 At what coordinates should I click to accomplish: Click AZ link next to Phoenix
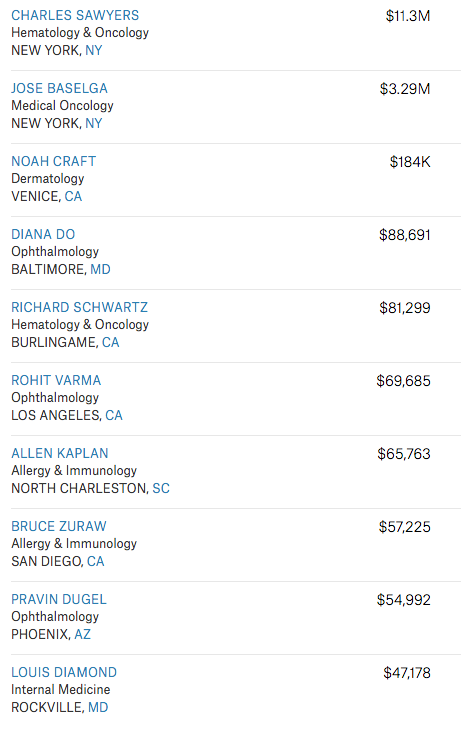tap(82, 634)
